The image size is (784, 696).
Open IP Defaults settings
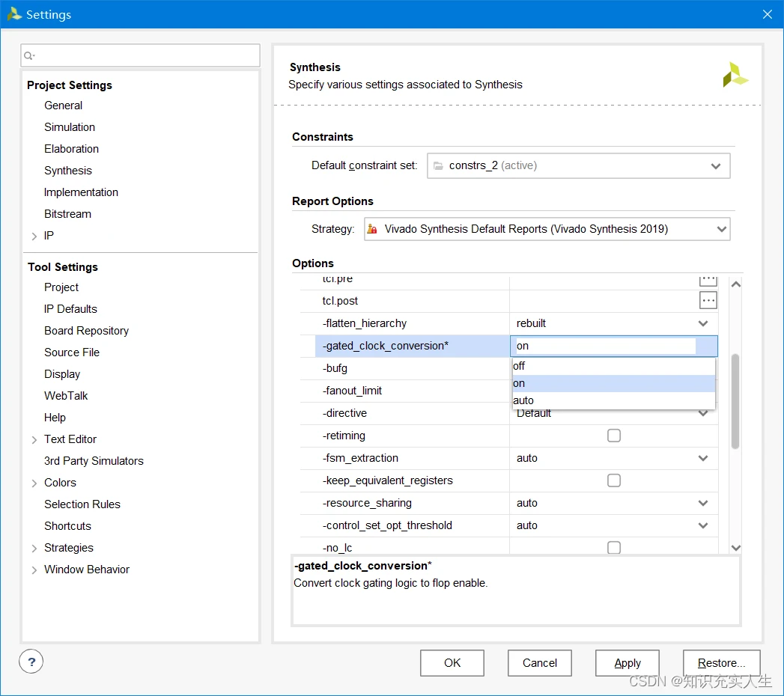70,309
